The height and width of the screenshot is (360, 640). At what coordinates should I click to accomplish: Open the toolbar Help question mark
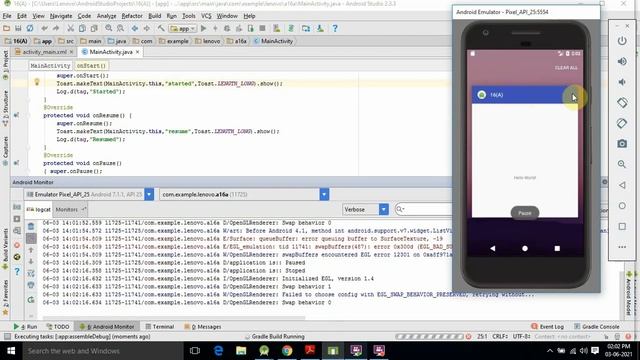coord(335,29)
